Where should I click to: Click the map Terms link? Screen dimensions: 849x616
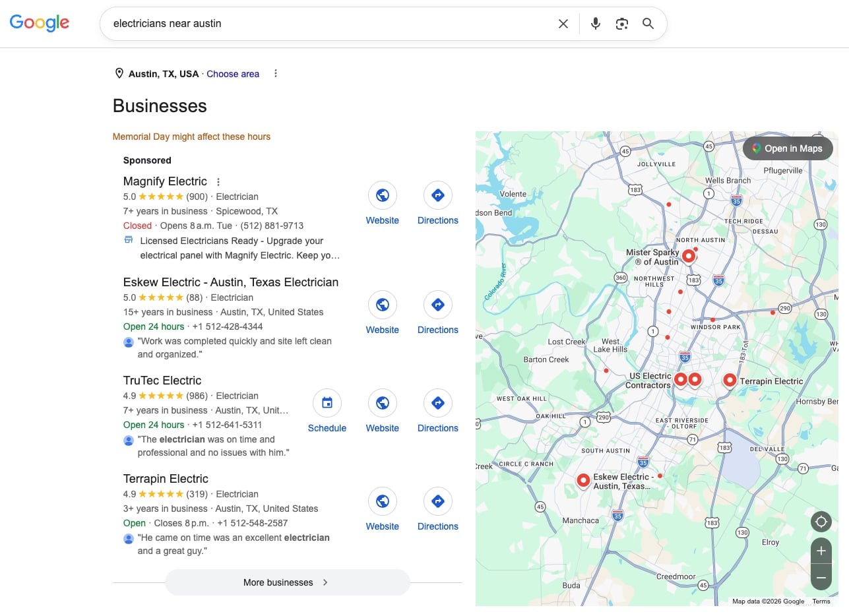tap(821, 601)
